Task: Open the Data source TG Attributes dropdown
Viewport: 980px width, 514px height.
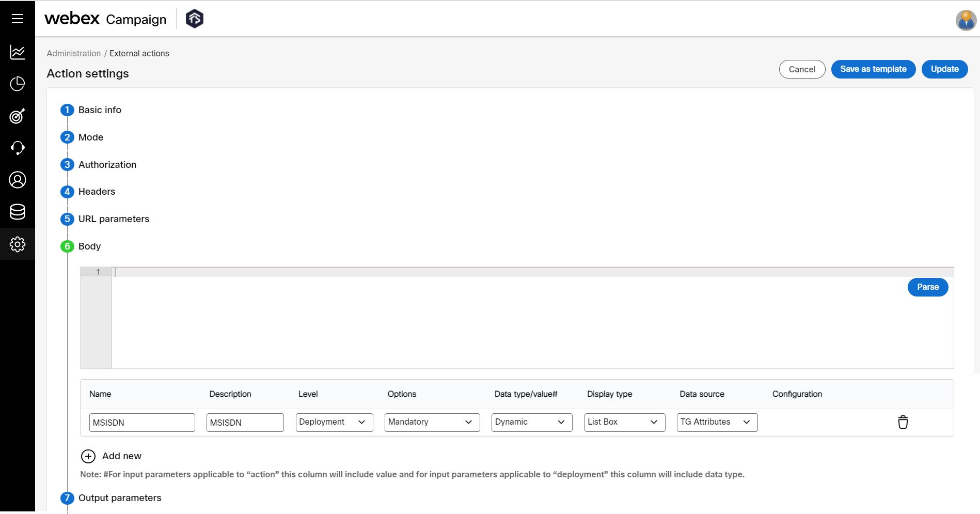Action: click(716, 422)
